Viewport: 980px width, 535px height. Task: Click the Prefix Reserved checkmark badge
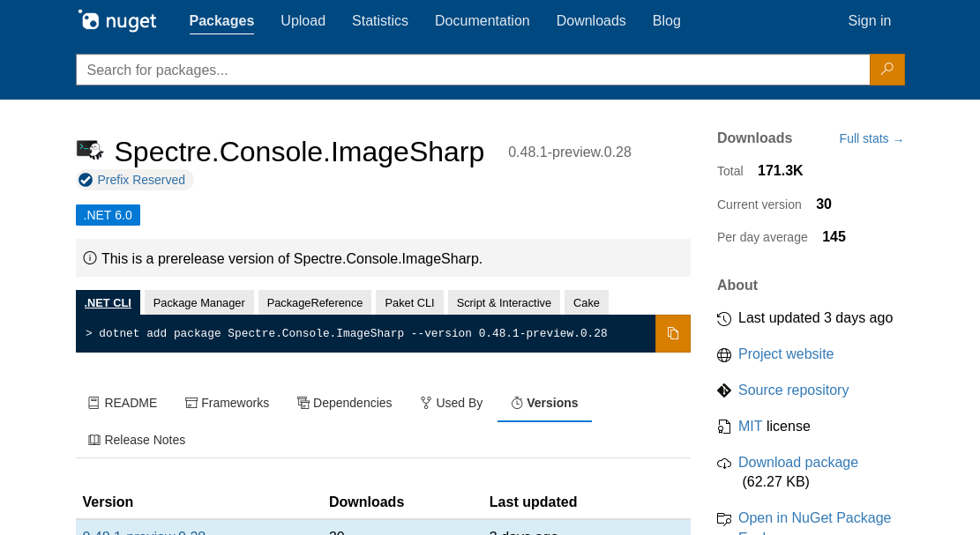(86, 180)
